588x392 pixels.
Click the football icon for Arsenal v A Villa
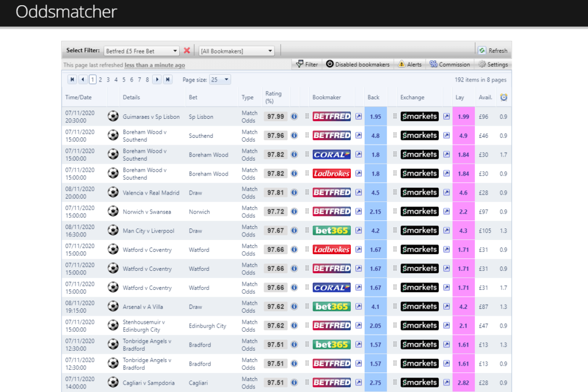[x=113, y=306]
